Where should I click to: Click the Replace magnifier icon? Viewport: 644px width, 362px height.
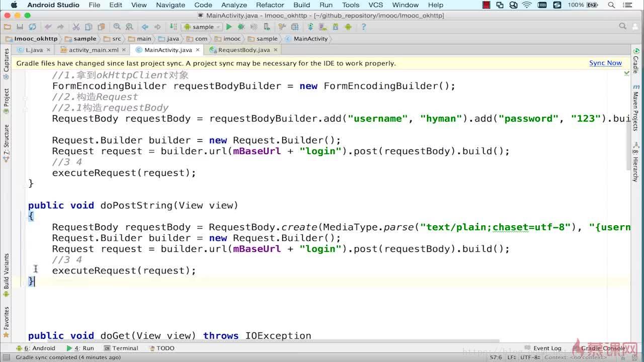pyautogui.click(x=129, y=27)
